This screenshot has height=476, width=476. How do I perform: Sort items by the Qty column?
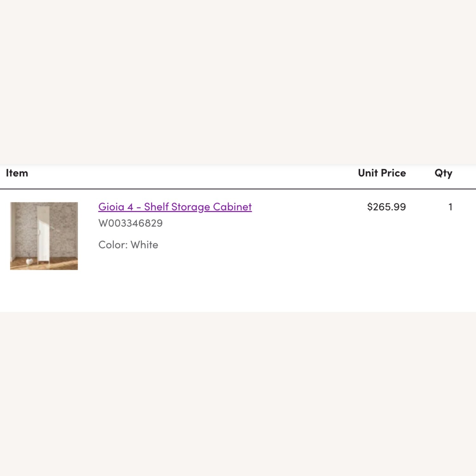click(x=443, y=173)
